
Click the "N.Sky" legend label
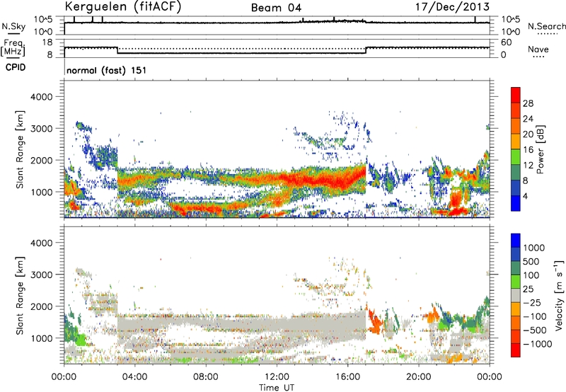pyautogui.click(x=13, y=26)
